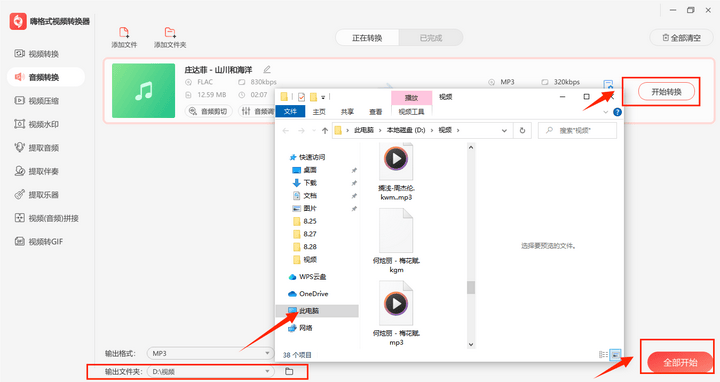720x382 pixels.
Task: Click the rename pencil beside 庄达菲 - 山川和海洋
Action: (x=267, y=70)
